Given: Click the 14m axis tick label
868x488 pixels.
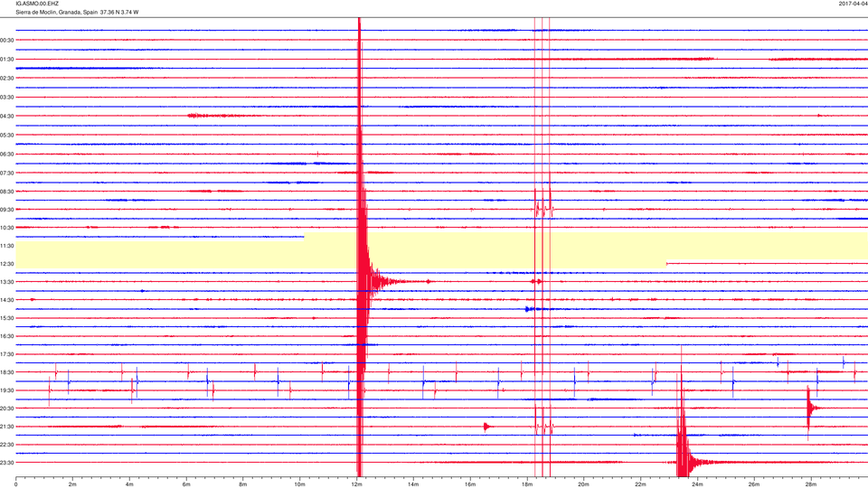Looking at the screenshot, I should [413, 484].
